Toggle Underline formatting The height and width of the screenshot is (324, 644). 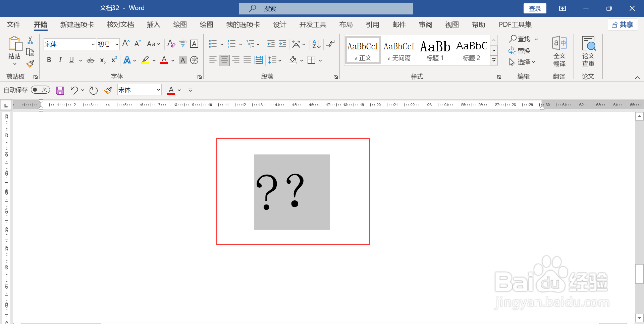tap(71, 60)
